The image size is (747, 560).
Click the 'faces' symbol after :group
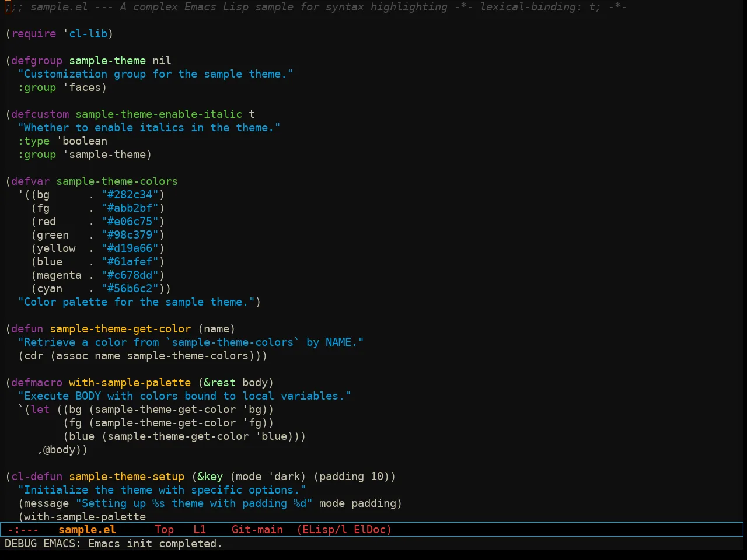(x=85, y=87)
